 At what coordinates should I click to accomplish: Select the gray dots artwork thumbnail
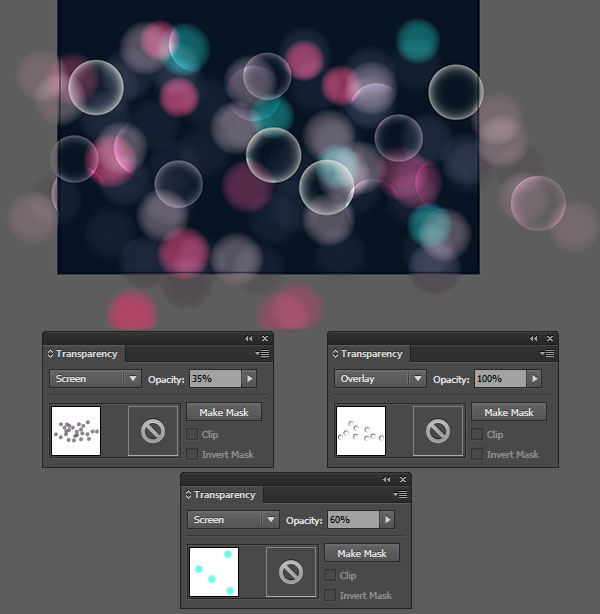tap(76, 431)
